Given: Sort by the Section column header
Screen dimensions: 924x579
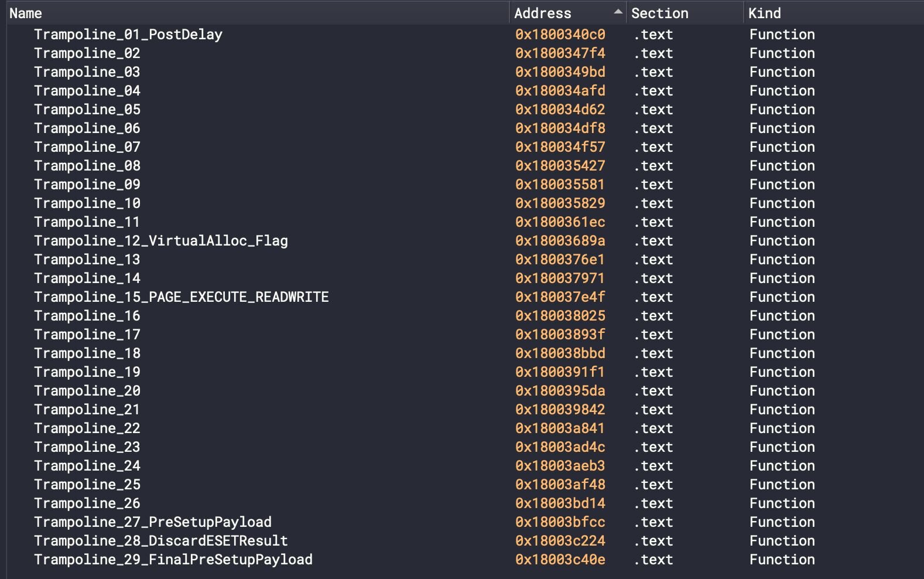Looking at the screenshot, I should tap(659, 13).
